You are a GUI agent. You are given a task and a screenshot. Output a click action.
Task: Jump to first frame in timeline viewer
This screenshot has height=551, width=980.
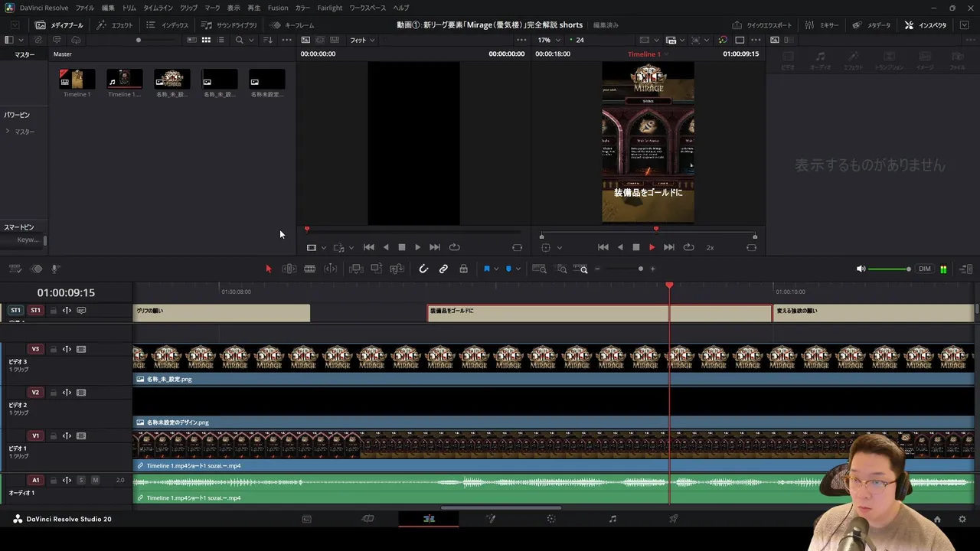603,247
